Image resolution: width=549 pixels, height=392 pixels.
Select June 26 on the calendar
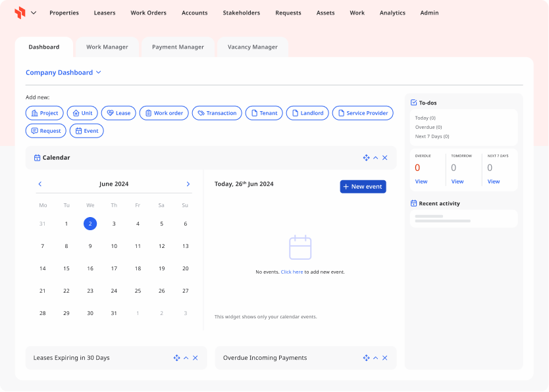[x=161, y=291]
